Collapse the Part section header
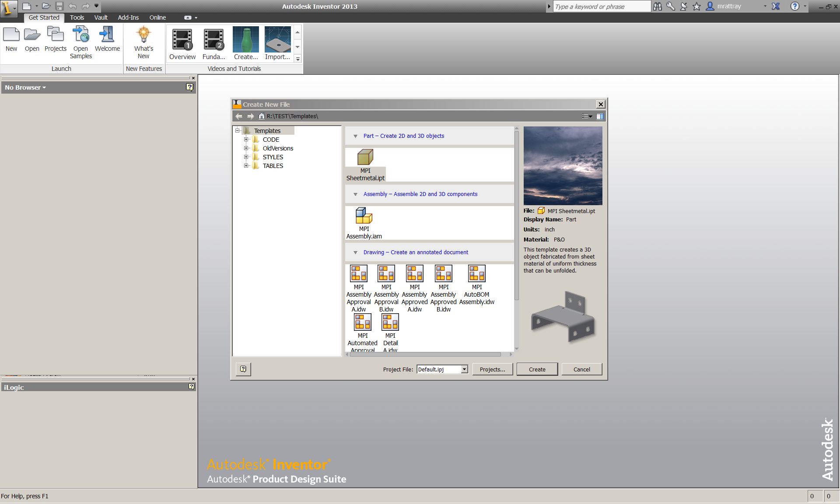 point(355,136)
